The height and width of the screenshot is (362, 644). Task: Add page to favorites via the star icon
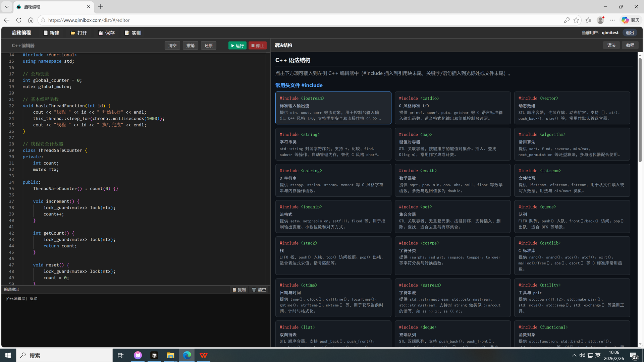point(577,20)
